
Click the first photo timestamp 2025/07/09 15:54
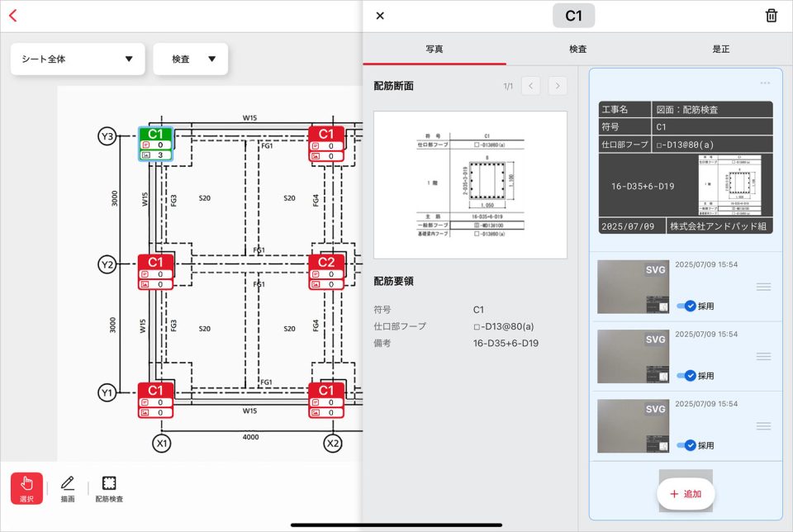click(x=706, y=264)
